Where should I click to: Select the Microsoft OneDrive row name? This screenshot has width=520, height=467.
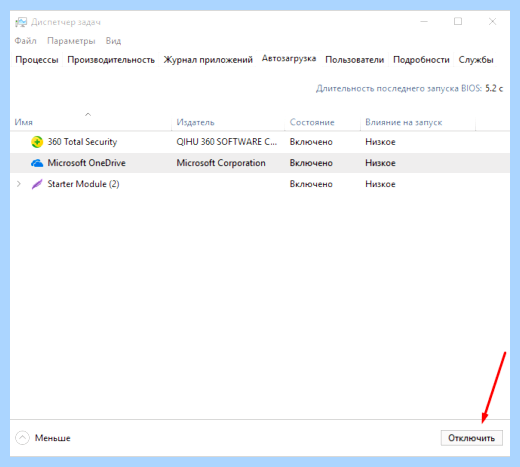87,163
